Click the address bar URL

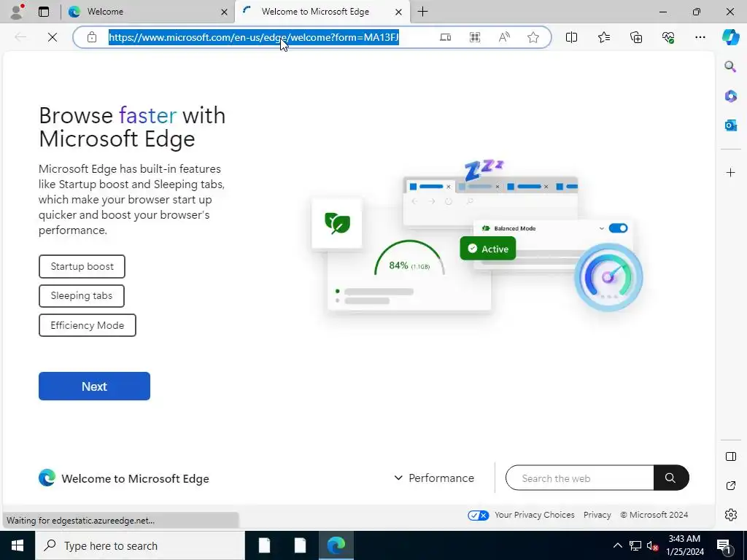pos(254,37)
